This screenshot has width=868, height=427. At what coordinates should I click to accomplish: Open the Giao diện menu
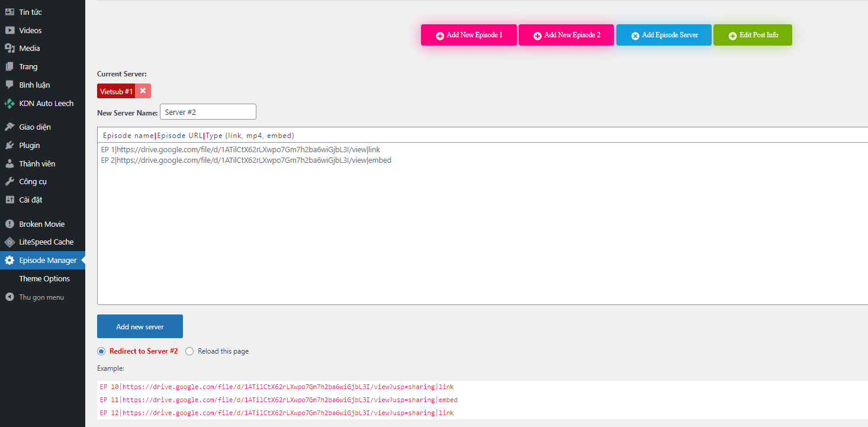34,127
